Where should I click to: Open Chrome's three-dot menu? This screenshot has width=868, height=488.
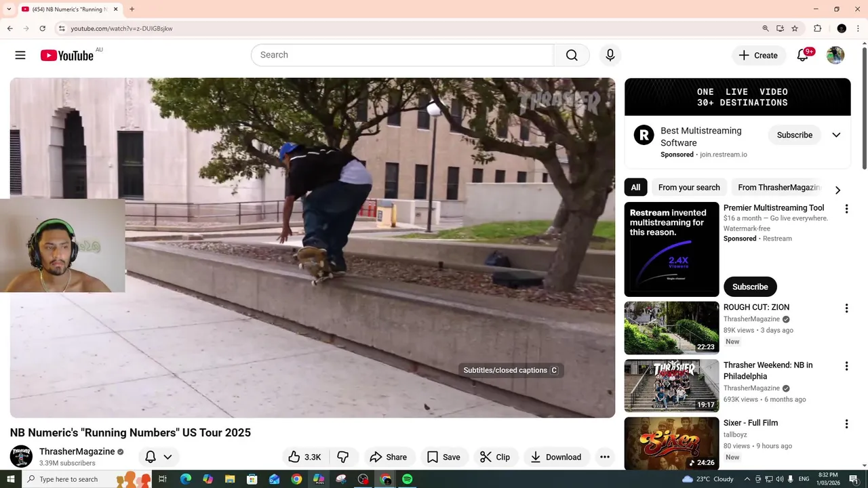pos(859,28)
